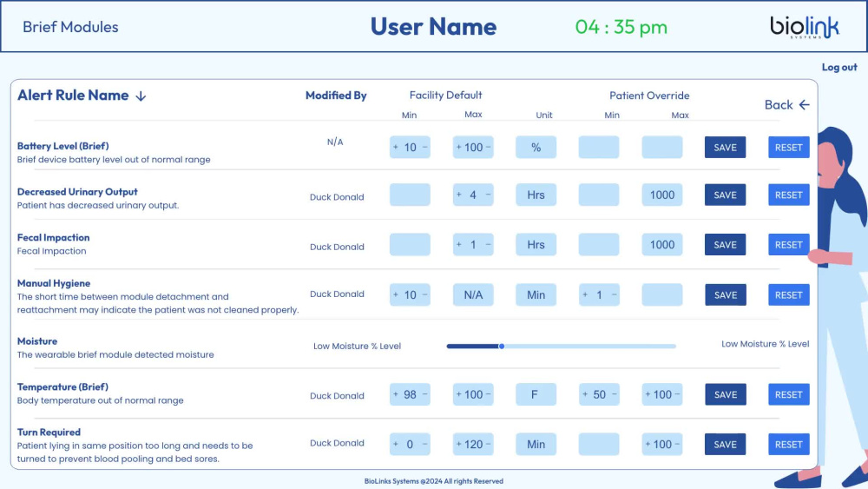Viewport: 868px width, 489px height.
Task: Decrease Decreased Urinary Output max with minus
Action: click(488, 195)
